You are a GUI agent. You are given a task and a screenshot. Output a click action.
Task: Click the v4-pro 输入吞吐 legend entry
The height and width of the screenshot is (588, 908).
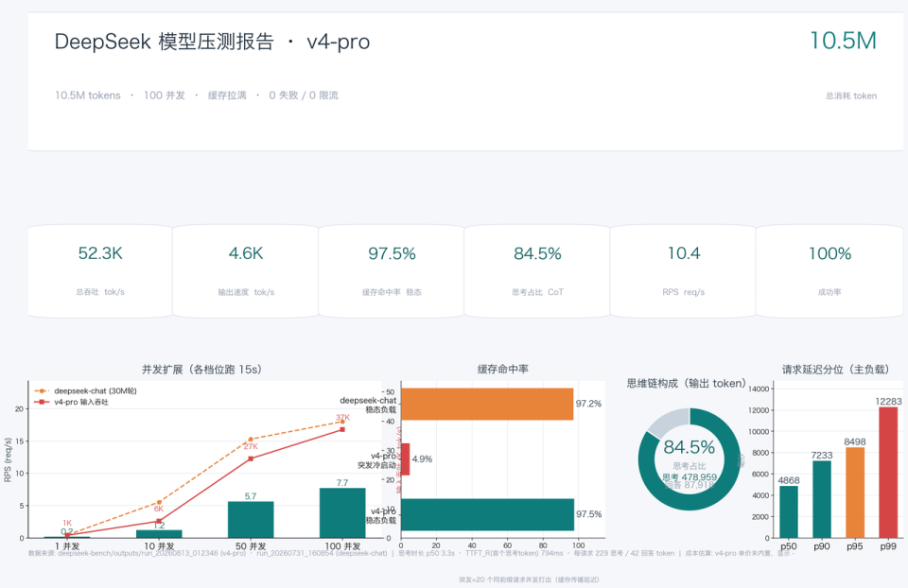[72, 402]
